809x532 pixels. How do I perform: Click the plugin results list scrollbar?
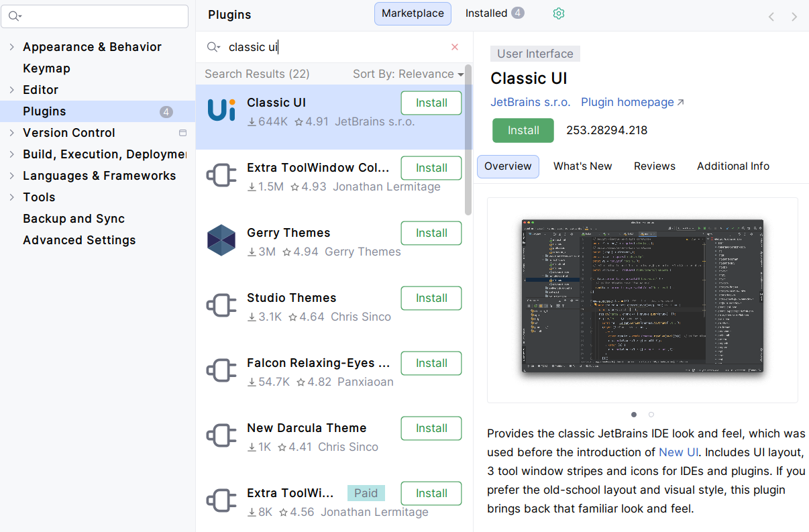point(468,141)
